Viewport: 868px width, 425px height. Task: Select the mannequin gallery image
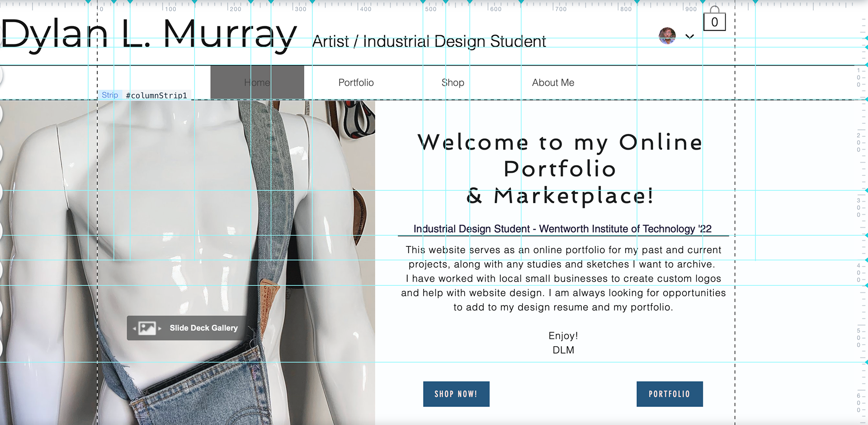pyautogui.click(x=188, y=262)
